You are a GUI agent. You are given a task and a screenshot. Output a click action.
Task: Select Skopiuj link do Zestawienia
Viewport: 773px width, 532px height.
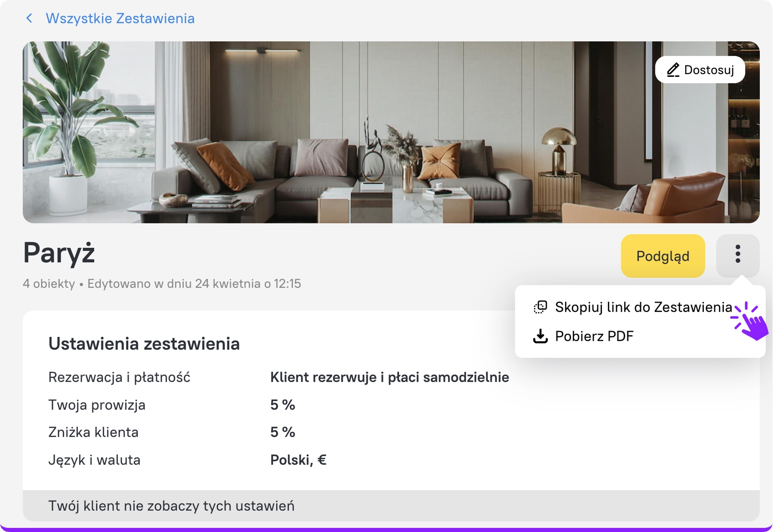click(643, 307)
